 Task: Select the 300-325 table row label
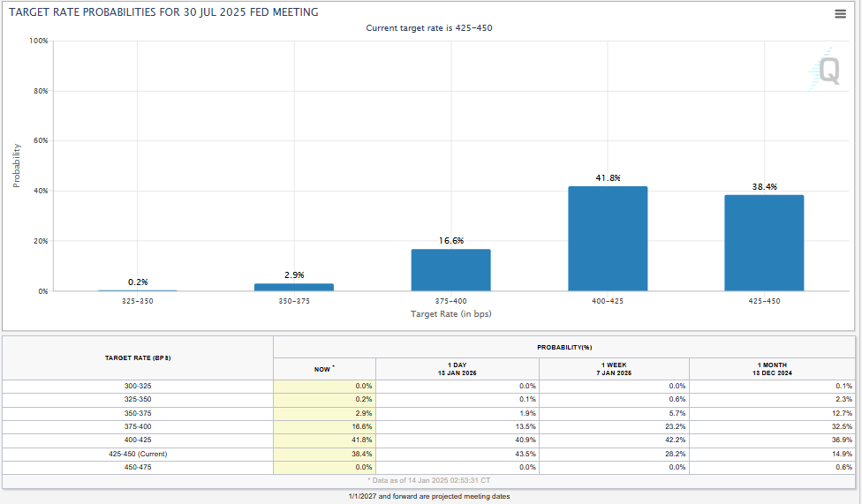(x=138, y=387)
